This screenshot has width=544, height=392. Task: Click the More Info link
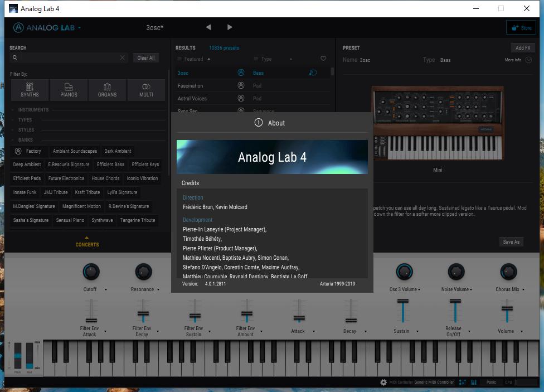(x=513, y=60)
